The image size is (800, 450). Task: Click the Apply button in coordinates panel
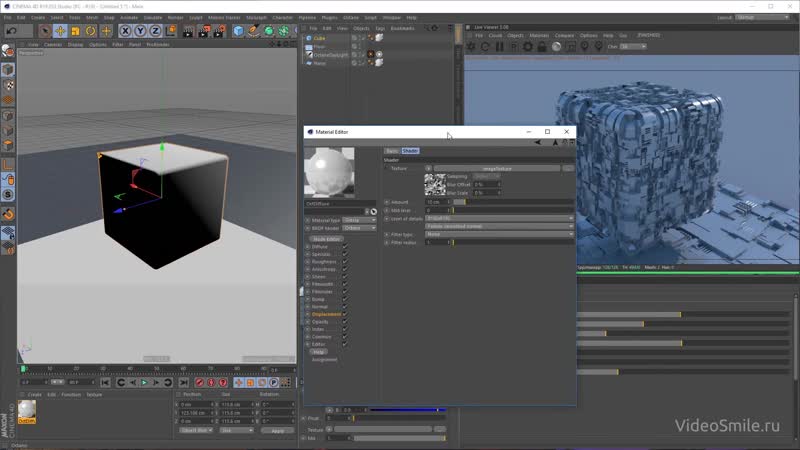coord(277,430)
